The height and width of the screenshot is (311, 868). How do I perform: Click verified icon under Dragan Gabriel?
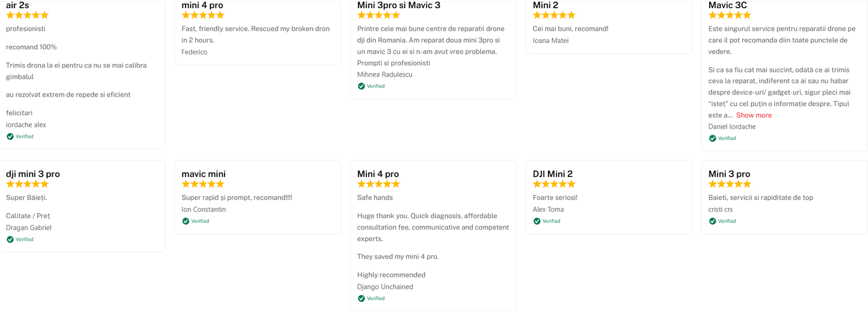click(10, 239)
